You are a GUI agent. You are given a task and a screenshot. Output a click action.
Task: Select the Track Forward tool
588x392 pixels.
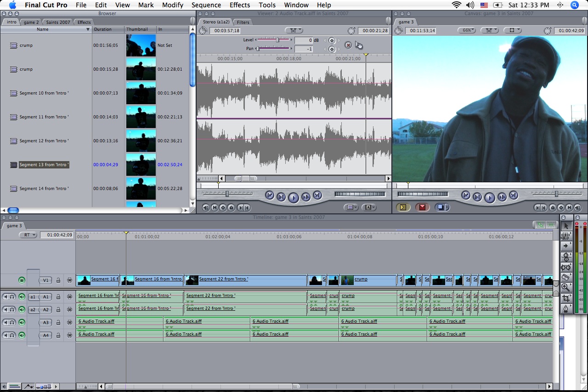coord(566,246)
